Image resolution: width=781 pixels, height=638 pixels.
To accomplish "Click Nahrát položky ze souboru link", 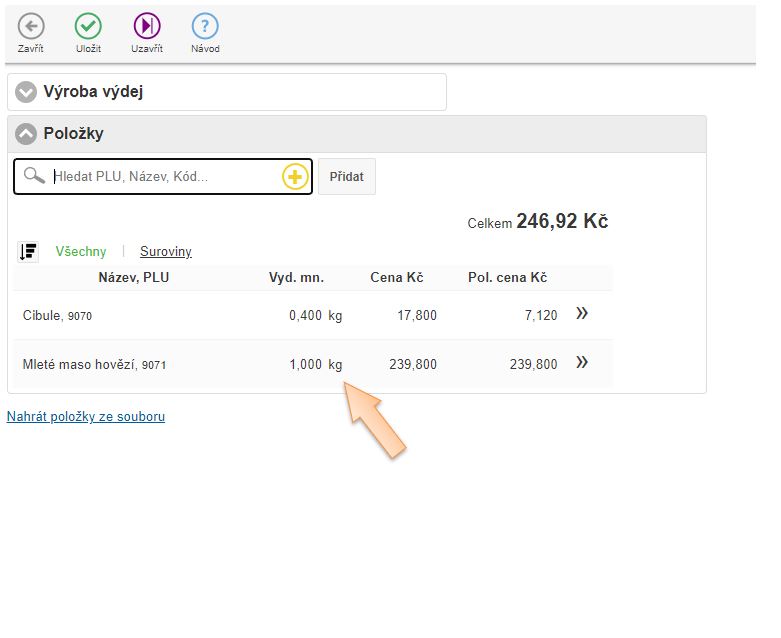I will 86,417.
